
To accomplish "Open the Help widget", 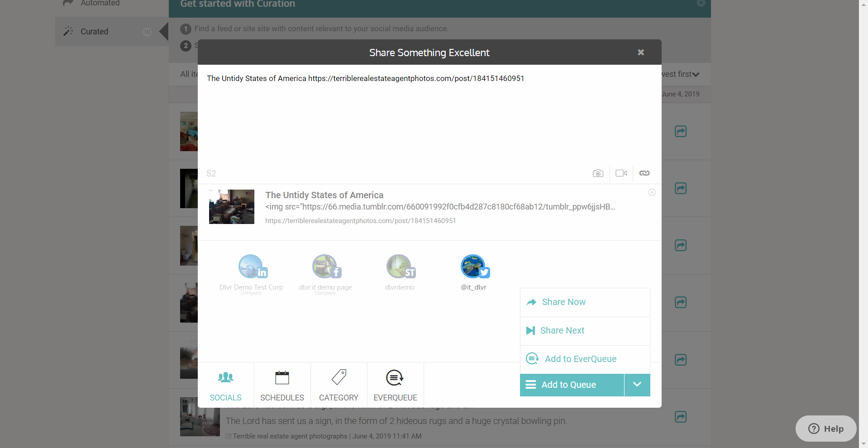I will [x=826, y=429].
